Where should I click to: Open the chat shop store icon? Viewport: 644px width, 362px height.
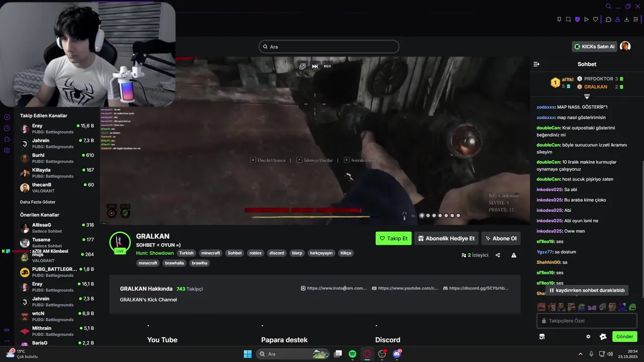click(542, 336)
